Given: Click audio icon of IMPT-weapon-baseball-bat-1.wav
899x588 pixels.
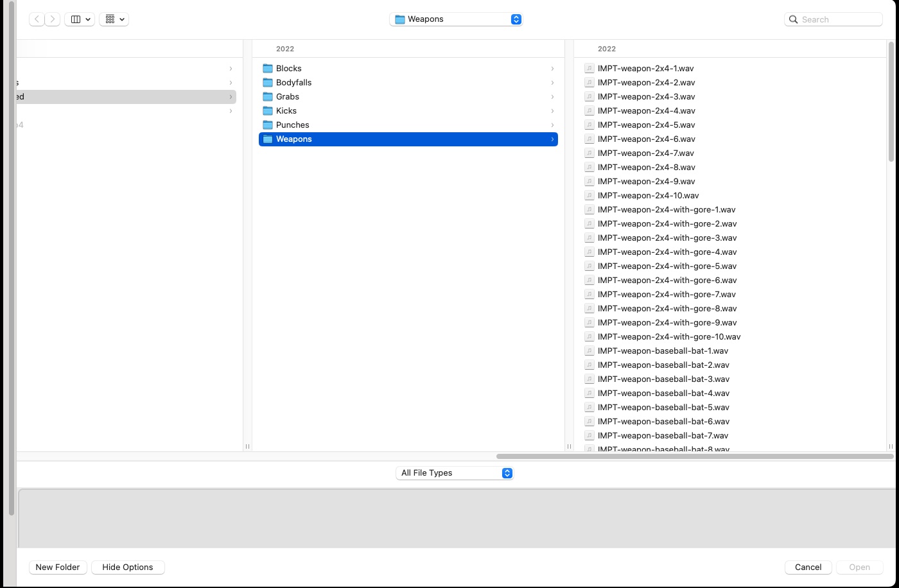Looking at the screenshot, I should (589, 350).
